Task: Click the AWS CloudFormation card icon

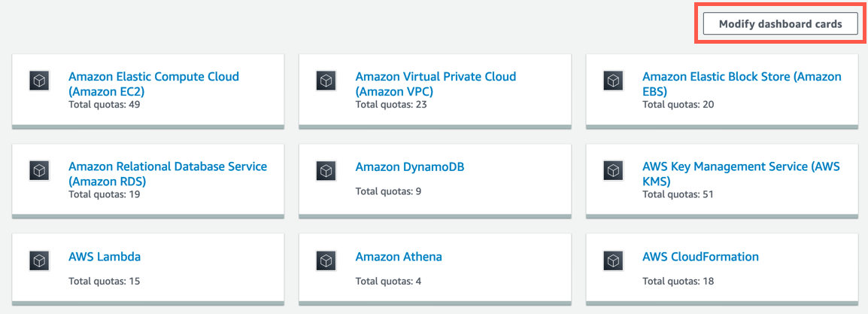Action: tap(613, 261)
